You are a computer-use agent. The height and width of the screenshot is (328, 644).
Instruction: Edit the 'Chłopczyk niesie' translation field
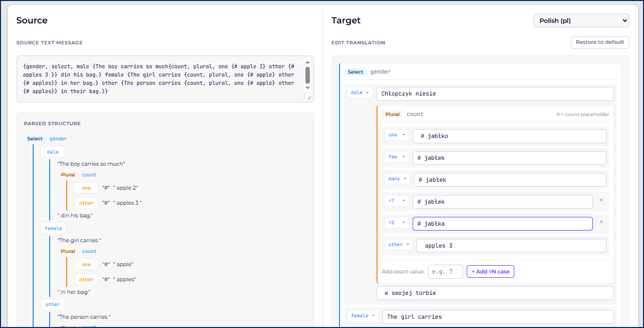click(495, 94)
